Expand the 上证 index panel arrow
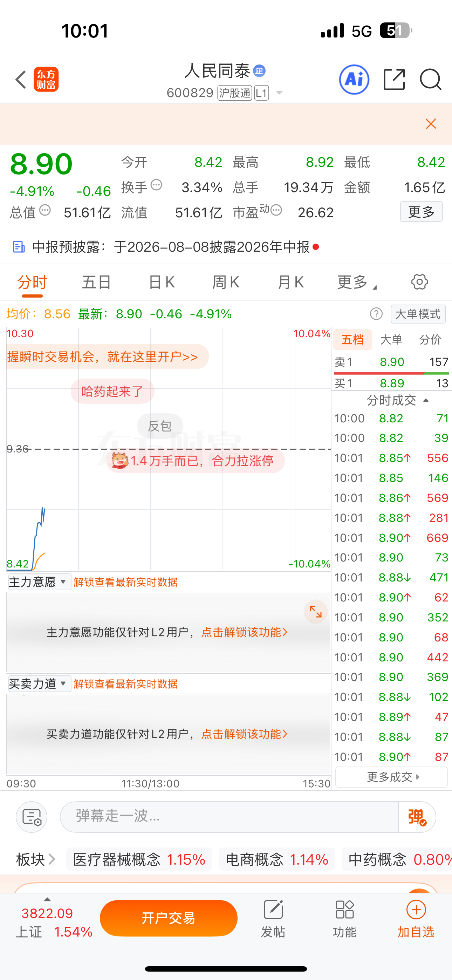The image size is (452, 980). pos(47,899)
